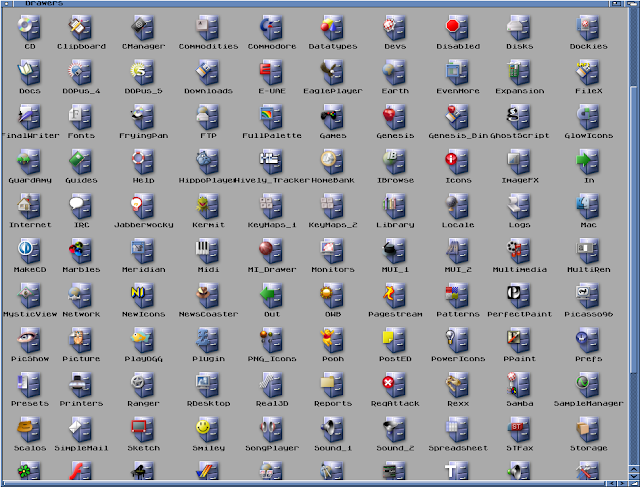The image size is (640, 487).
Task: Open the OWB drawer icon
Action: [x=332, y=296]
